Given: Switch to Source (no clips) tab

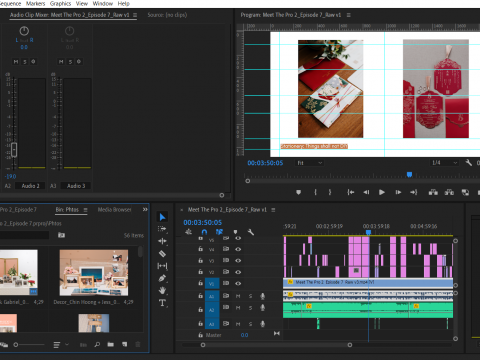Looking at the screenshot, I should pyautogui.click(x=167, y=15).
